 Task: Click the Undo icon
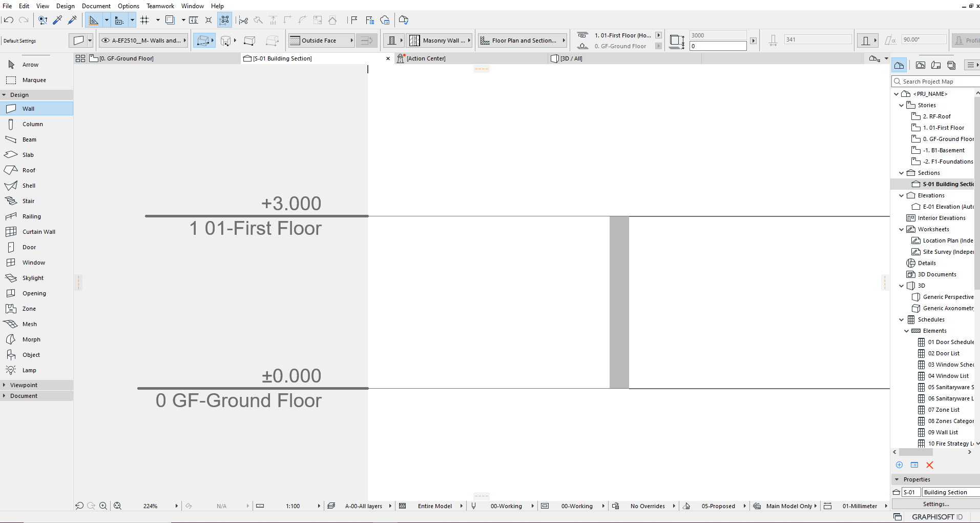[8, 20]
